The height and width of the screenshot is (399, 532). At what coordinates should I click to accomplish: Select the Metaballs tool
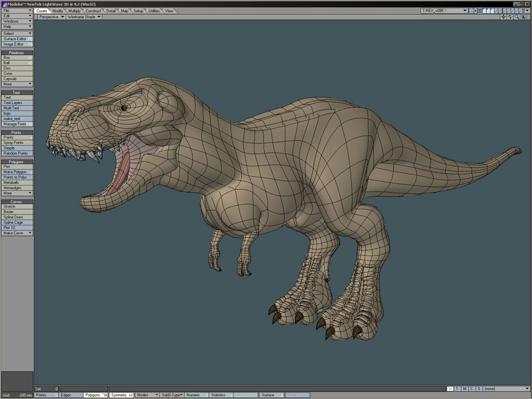tap(17, 183)
